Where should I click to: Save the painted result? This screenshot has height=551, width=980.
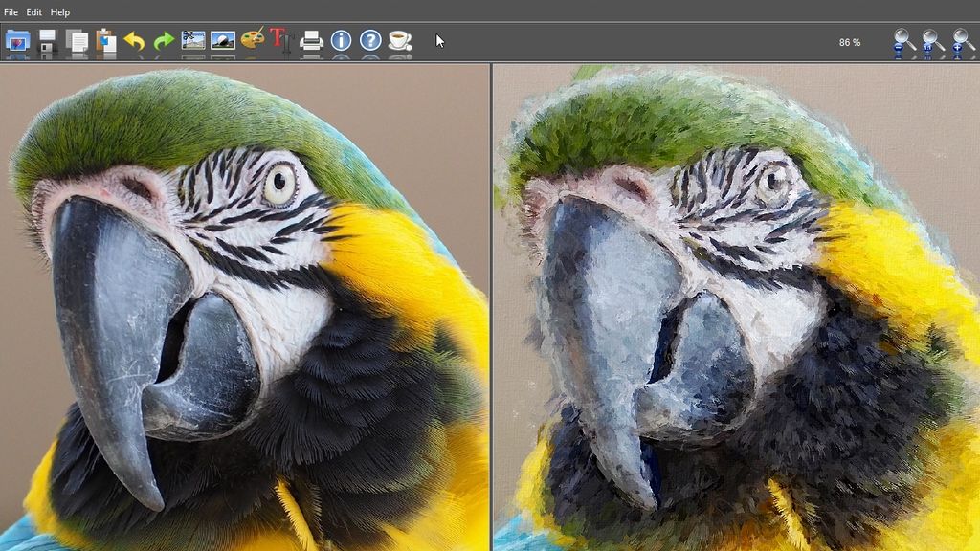(47, 40)
